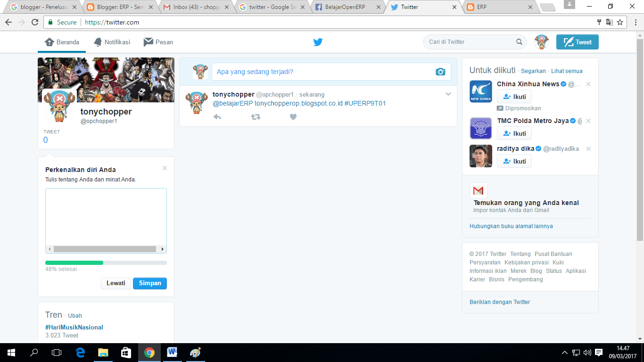Screen dimensions: 644x362
Task: Open the #UPERP9T01 hashtag
Action: tap(365, 103)
